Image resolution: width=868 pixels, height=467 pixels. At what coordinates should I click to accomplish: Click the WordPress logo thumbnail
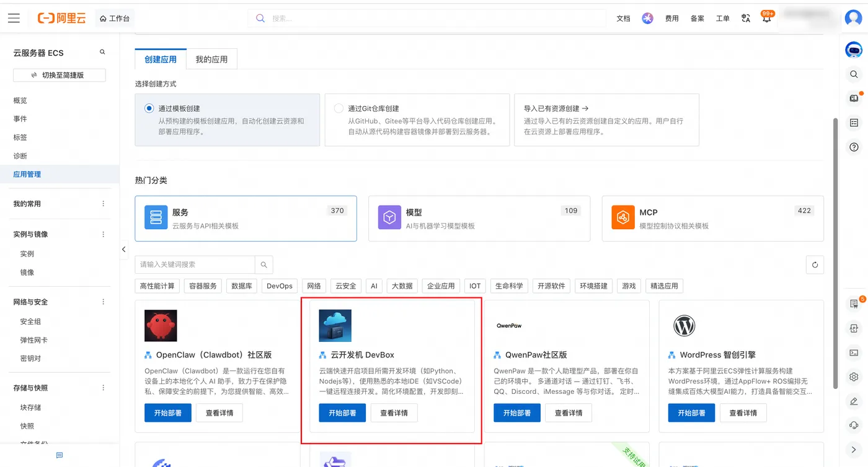[684, 326]
